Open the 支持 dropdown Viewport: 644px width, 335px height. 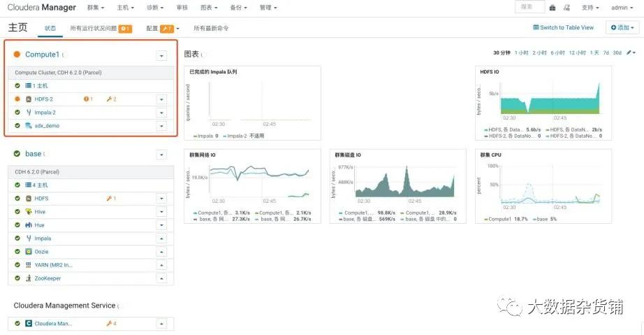click(x=590, y=8)
